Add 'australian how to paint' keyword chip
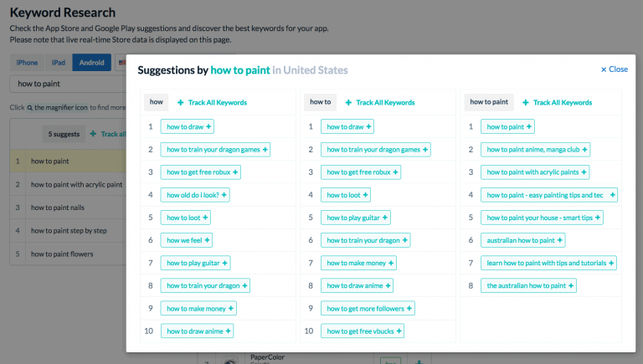The image size is (643, 364). (558, 240)
